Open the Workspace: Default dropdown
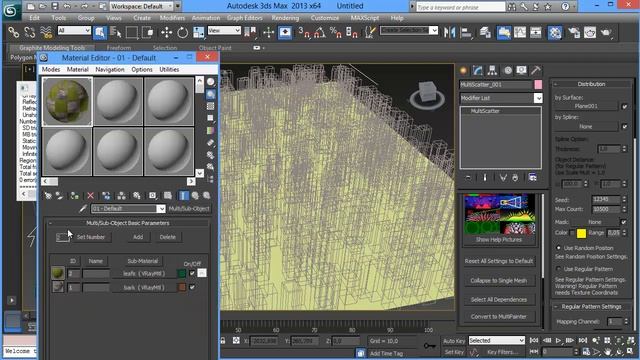Screen dimensions: 640x360 (142, 6)
